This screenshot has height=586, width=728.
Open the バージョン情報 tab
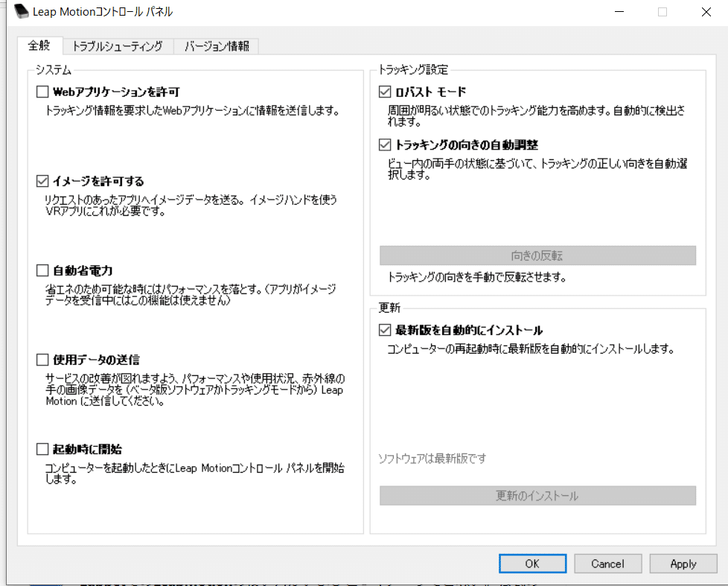217,46
